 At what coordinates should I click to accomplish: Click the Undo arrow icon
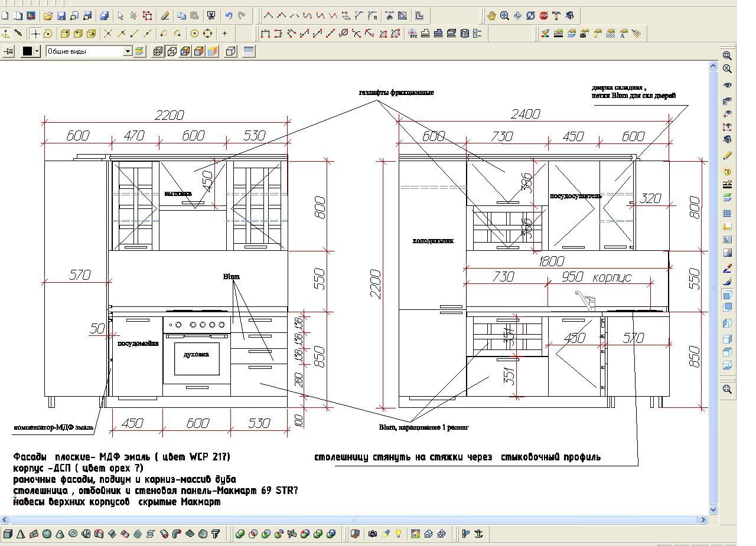coord(229,16)
